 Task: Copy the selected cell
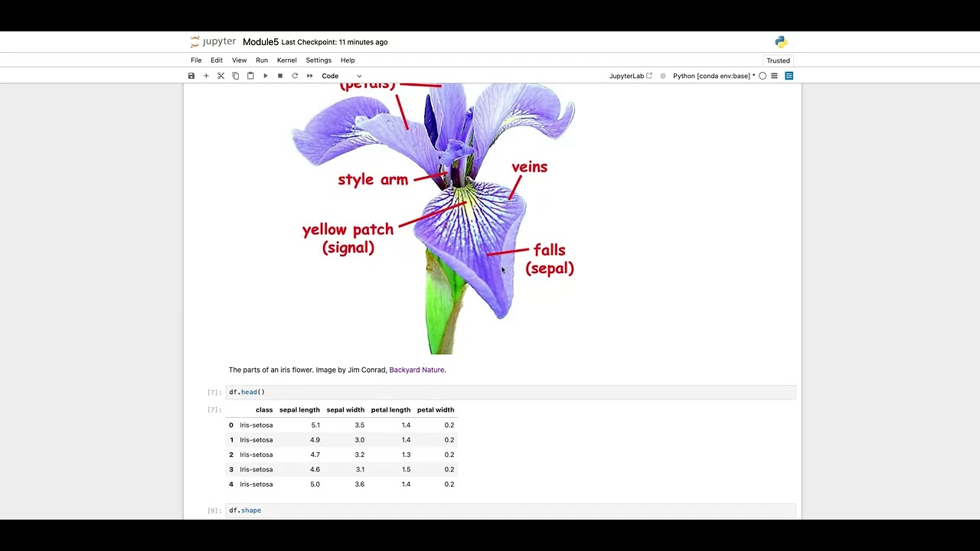pos(236,76)
